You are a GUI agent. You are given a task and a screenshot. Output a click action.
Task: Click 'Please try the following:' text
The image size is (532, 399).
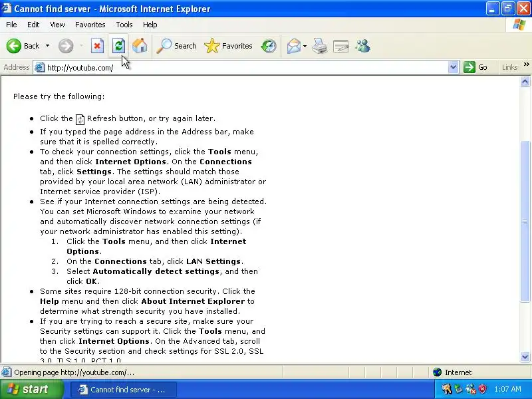coord(59,96)
